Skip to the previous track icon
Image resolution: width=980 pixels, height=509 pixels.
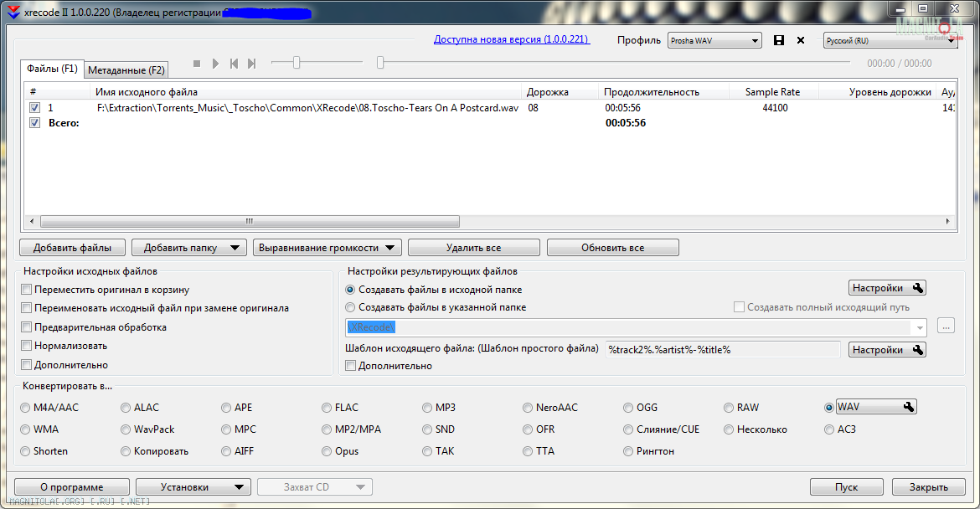(x=234, y=64)
